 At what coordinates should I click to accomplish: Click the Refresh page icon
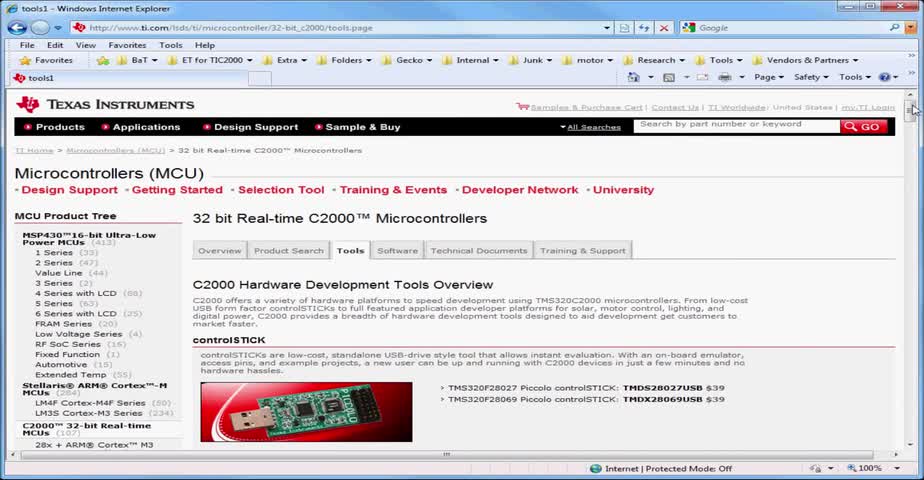click(644, 28)
